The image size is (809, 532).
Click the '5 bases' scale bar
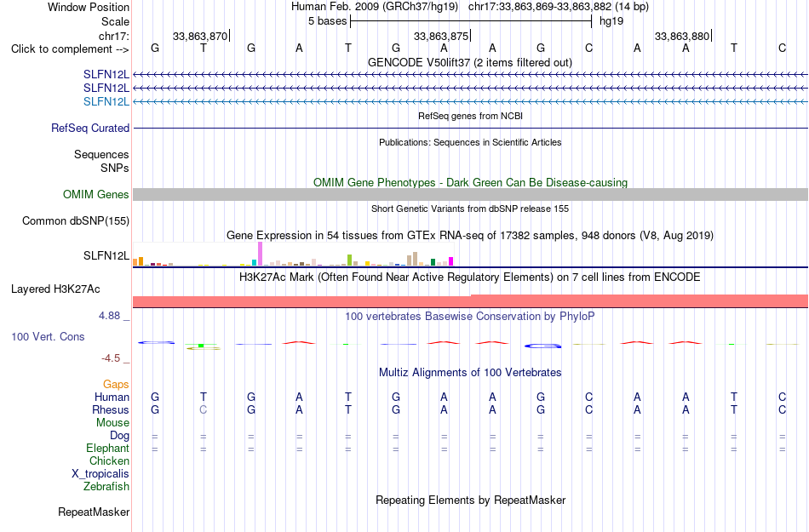(471, 21)
